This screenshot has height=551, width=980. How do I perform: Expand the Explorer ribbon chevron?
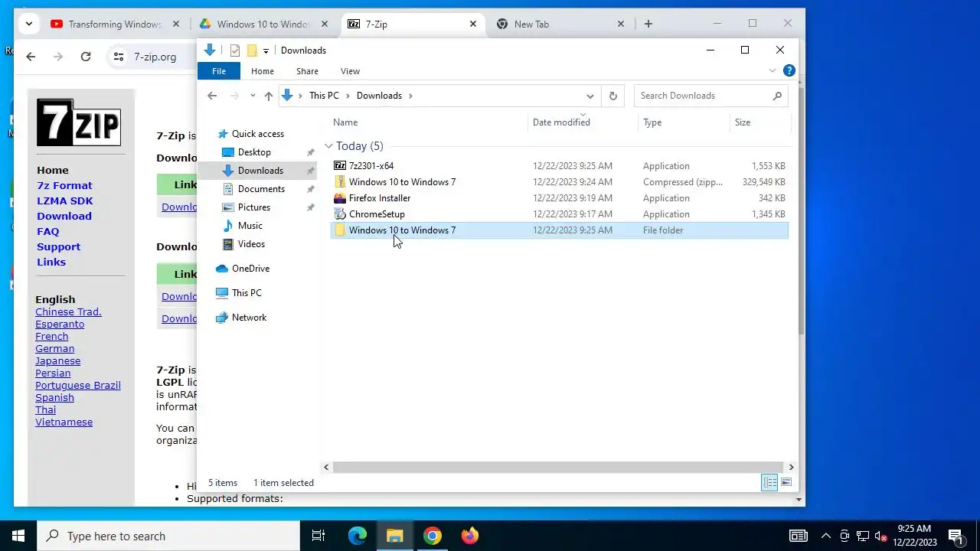(772, 70)
